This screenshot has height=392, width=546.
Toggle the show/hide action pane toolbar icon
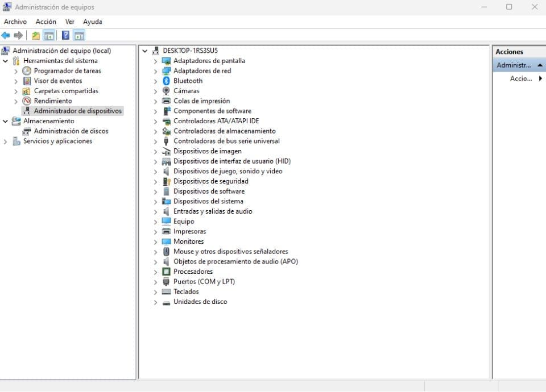tap(78, 35)
